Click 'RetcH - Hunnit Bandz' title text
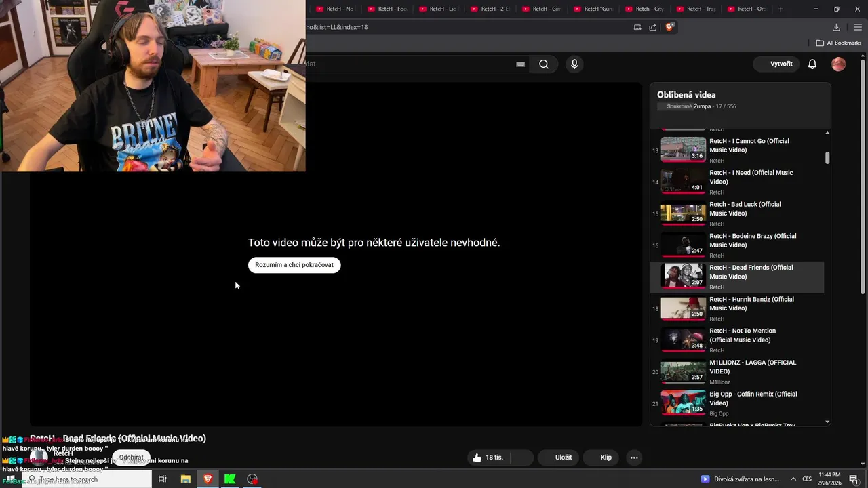 751,304
